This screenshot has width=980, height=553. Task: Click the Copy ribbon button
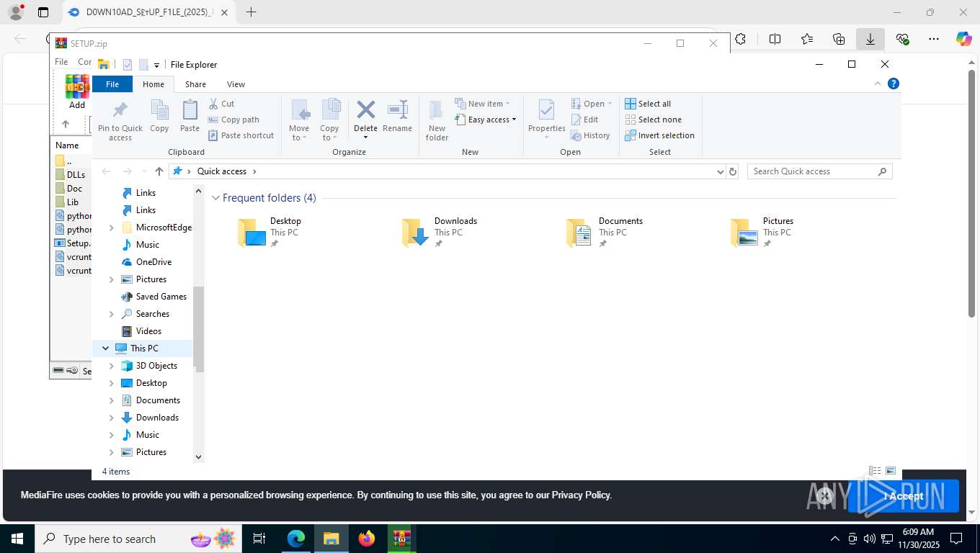point(159,117)
